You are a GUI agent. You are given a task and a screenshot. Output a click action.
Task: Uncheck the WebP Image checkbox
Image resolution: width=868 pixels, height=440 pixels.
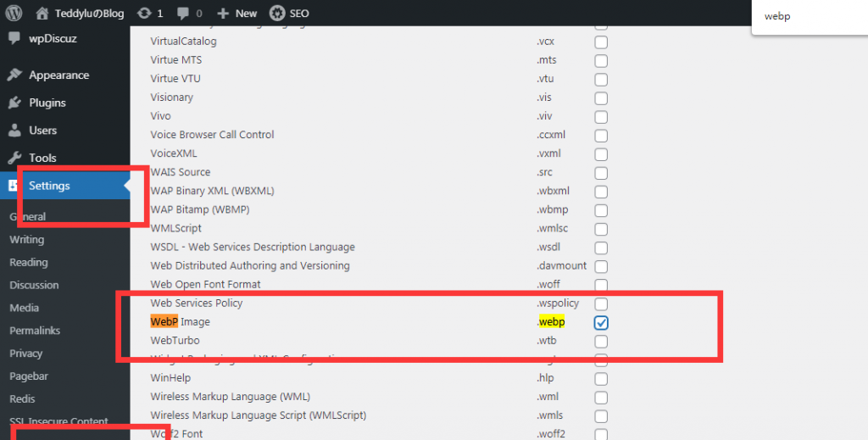click(x=601, y=323)
